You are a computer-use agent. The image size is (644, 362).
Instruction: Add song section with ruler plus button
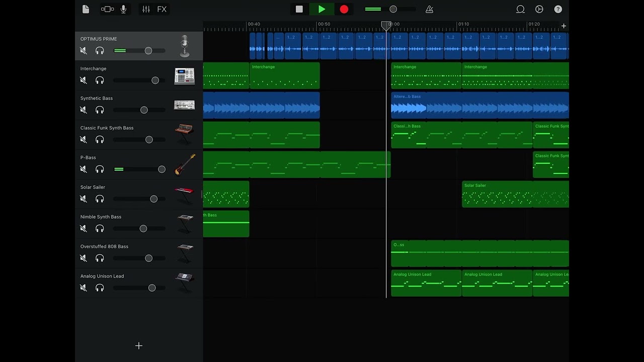[x=563, y=26]
